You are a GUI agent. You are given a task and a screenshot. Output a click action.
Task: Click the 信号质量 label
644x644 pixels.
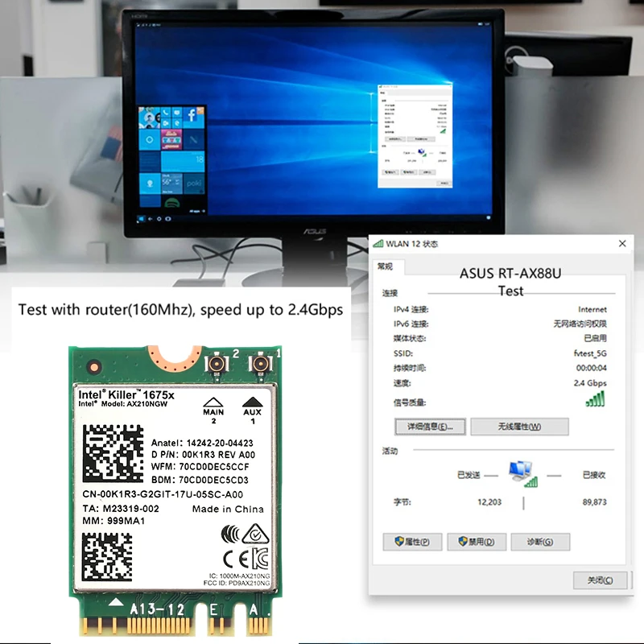(410, 402)
